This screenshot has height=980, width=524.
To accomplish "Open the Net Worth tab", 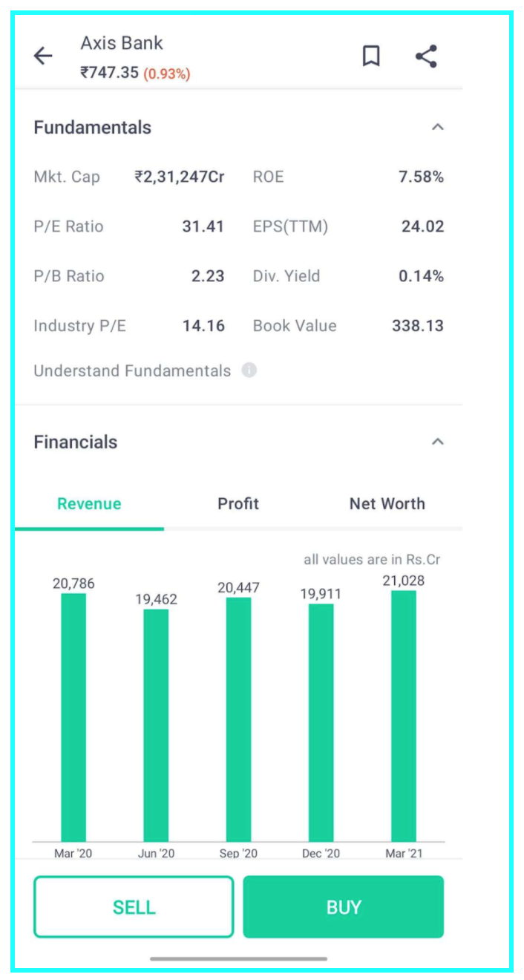I will click(x=387, y=504).
